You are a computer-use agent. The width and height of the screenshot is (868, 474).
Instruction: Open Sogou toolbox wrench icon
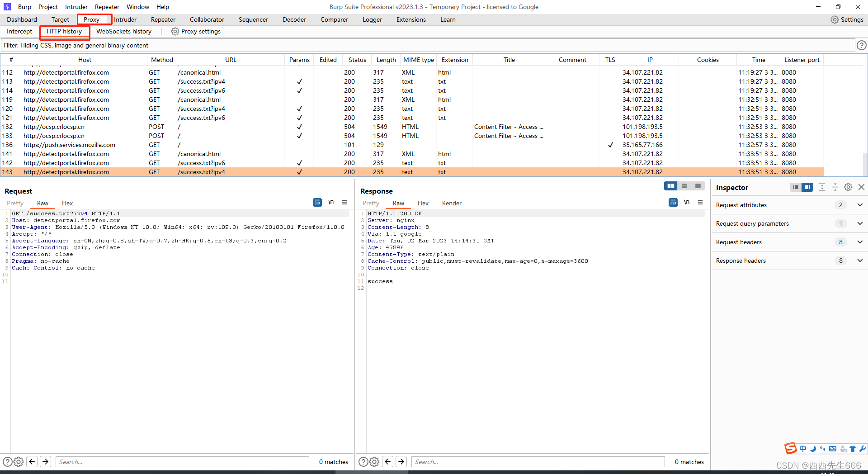[x=863, y=449]
